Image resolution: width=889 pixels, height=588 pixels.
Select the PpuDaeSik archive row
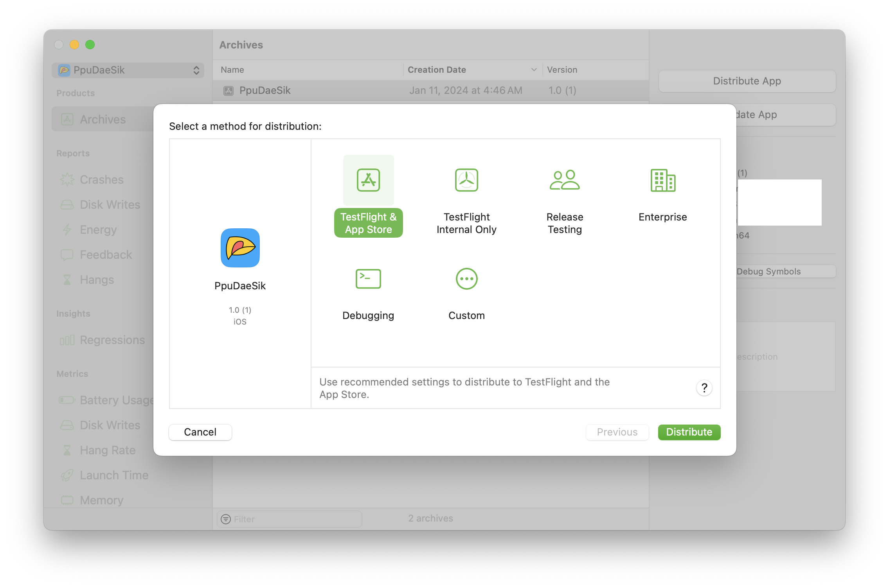[x=430, y=91]
